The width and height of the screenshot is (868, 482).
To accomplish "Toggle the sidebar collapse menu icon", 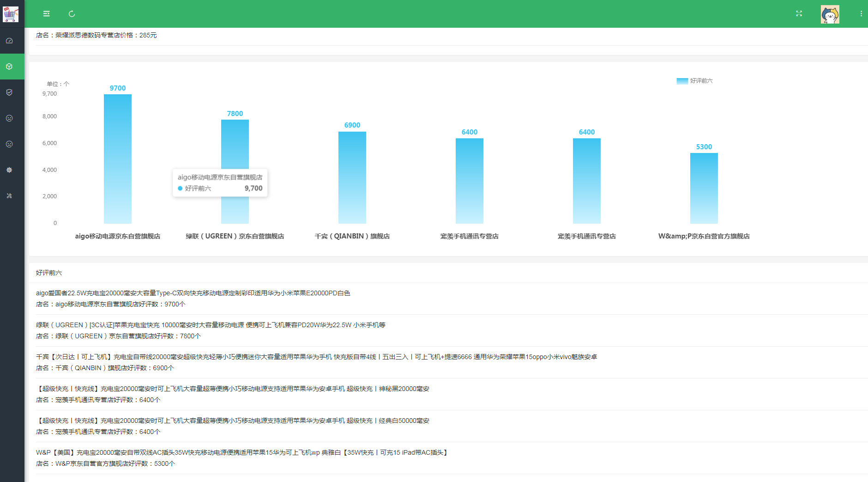I will pyautogui.click(x=47, y=14).
